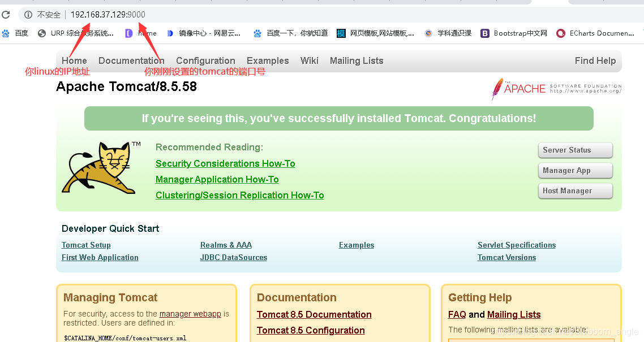This screenshot has width=644, height=342.
Task: Open the URP 综合教务系统 bookmark
Action: pyautogui.click(x=76, y=33)
